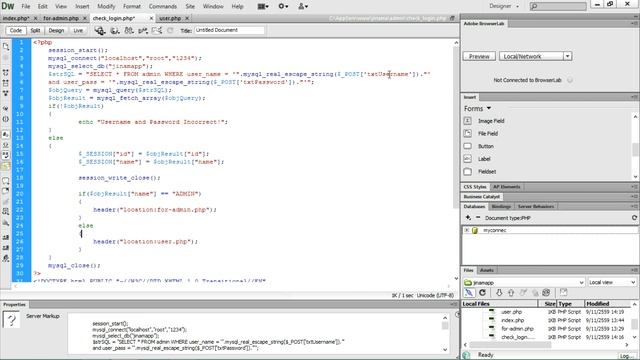
Task: Open the Business Catalyst panel tab
Action: pyautogui.click(x=482, y=197)
